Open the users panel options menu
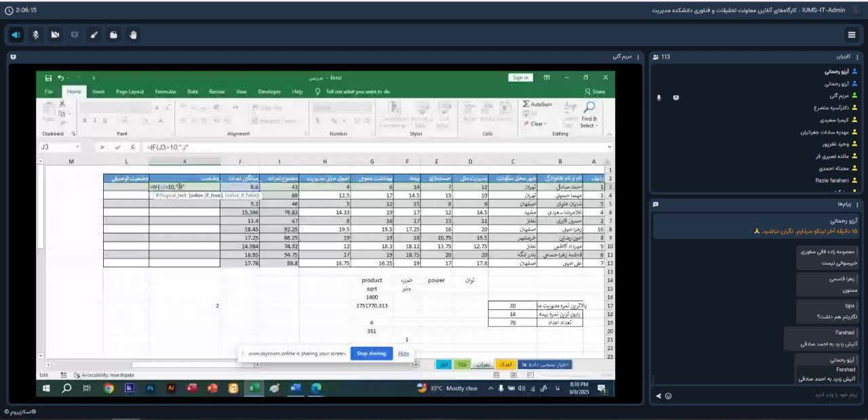The height and width of the screenshot is (420, 868). tap(858, 57)
